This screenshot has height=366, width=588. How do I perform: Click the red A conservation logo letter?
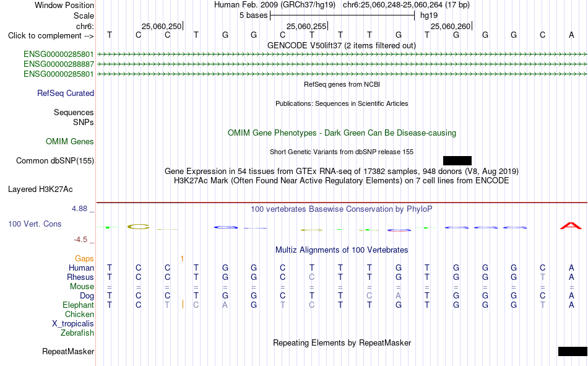click(571, 225)
